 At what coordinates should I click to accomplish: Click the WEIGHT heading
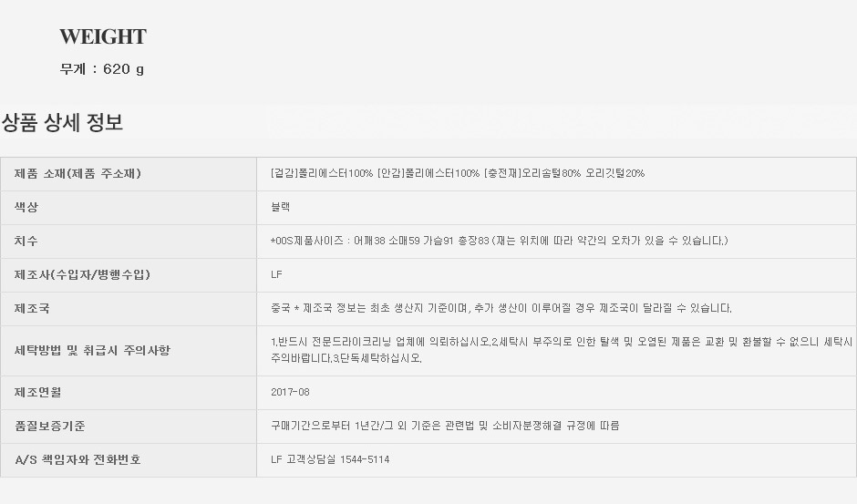[x=102, y=36]
